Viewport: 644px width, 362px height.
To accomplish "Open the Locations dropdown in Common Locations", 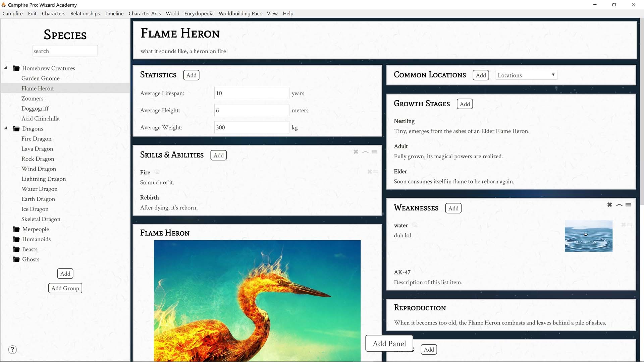I will 526,75.
